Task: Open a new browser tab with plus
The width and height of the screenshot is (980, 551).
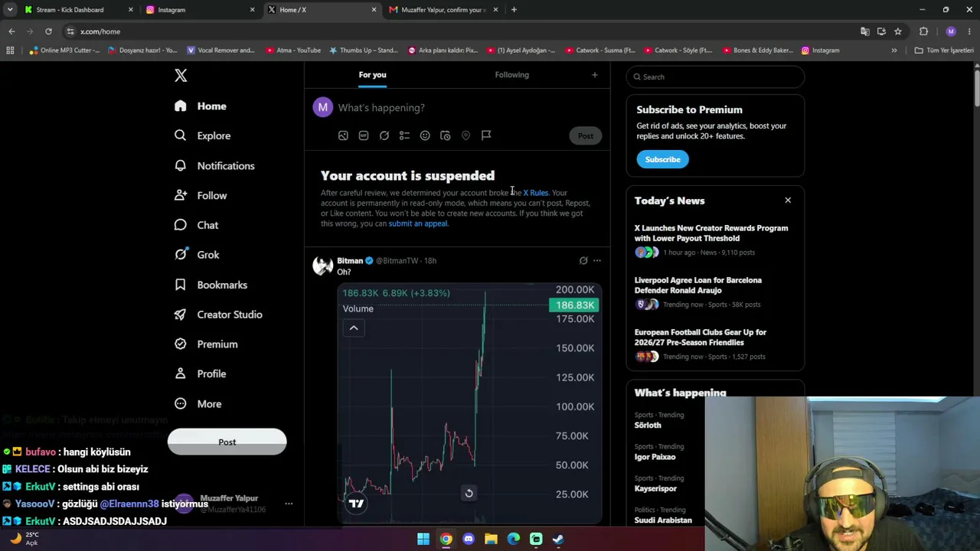Action: point(514,10)
